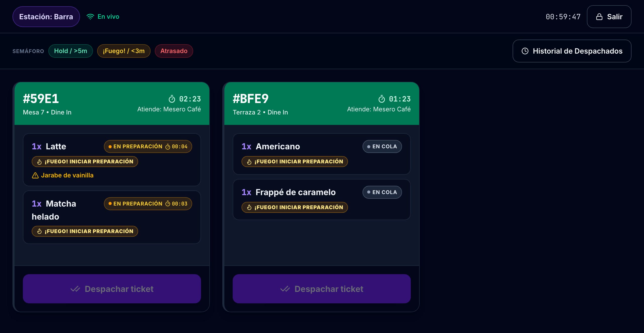Click the Wi-Fi live status icon

tap(90, 17)
